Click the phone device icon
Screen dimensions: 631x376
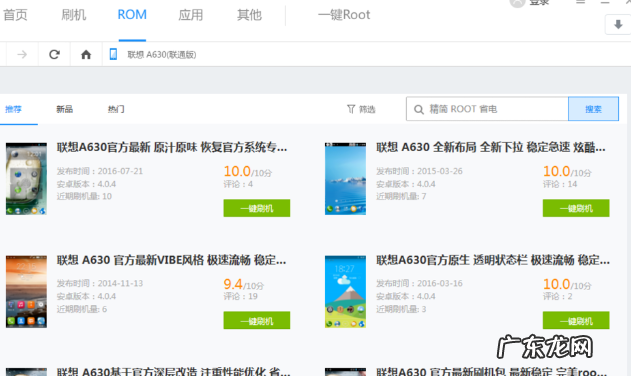tap(113, 54)
